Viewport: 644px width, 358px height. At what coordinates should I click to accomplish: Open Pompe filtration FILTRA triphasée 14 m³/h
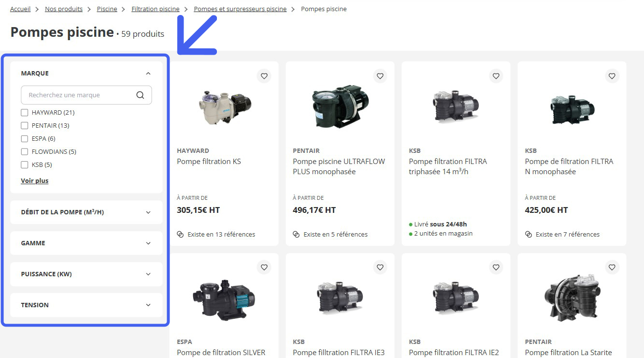pyautogui.click(x=448, y=166)
